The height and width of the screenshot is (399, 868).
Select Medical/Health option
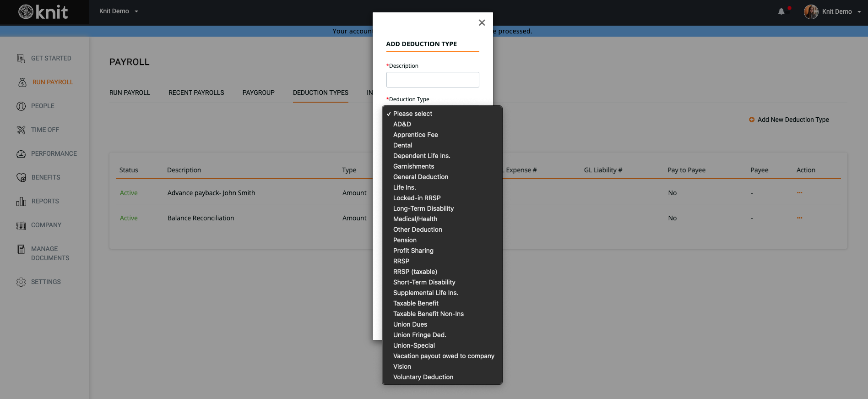442,219
